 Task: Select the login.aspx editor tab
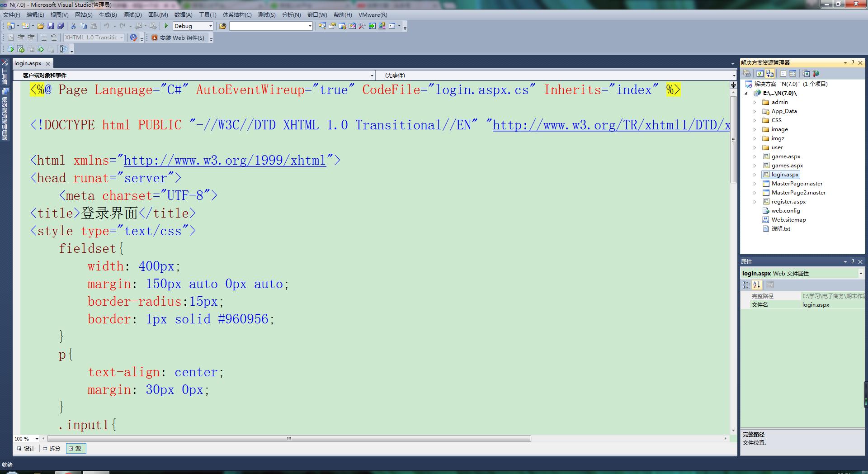28,63
